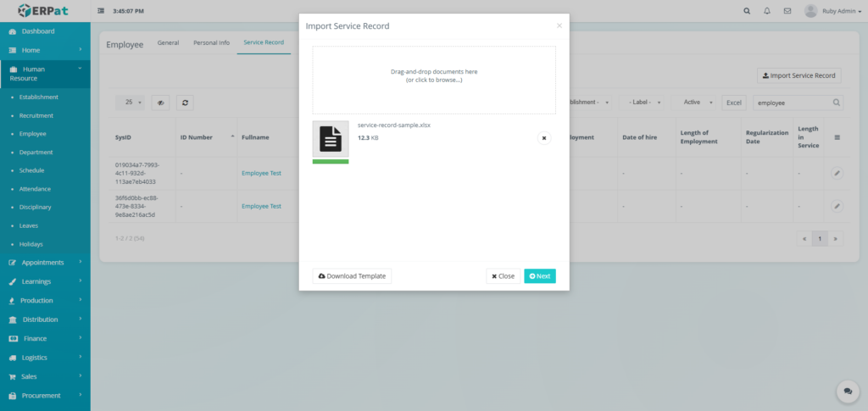Sort by ID Number column arrow

click(x=232, y=136)
